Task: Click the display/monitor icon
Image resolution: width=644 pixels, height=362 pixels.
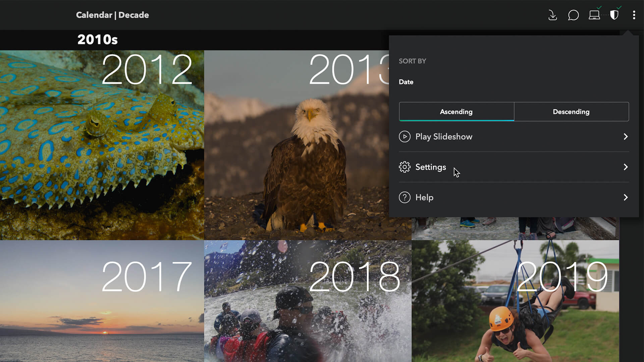Action: point(594,15)
